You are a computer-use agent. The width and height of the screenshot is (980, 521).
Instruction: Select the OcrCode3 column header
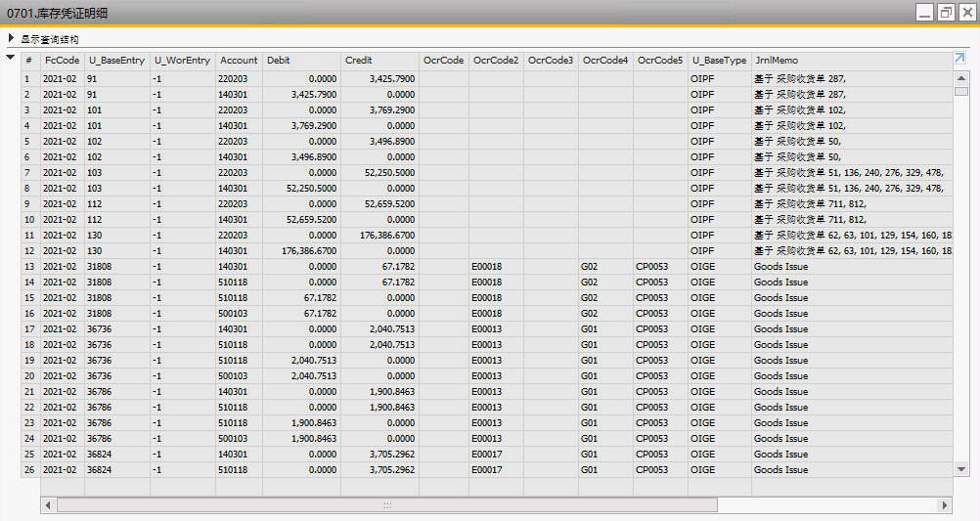click(x=551, y=61)
